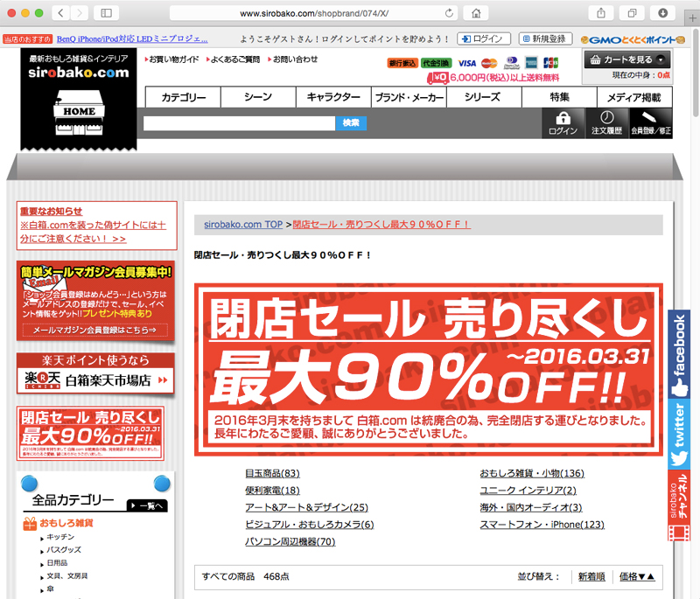Show all tabs icon in Safari

pyautogui.click(x=632, y=13)
